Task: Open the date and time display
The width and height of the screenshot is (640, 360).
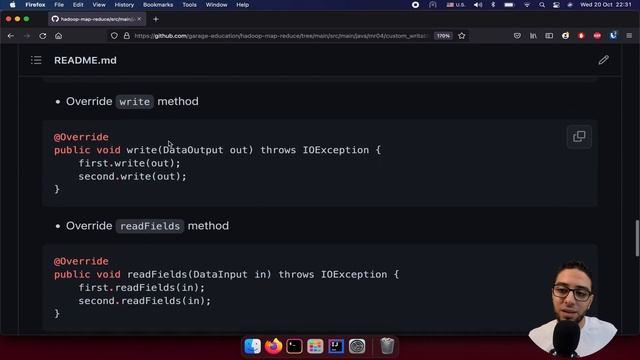Action: (606, 5)
